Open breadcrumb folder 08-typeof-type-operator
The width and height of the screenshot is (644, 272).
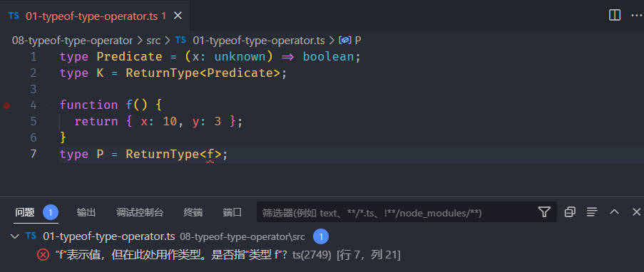[x=72, y=40]
